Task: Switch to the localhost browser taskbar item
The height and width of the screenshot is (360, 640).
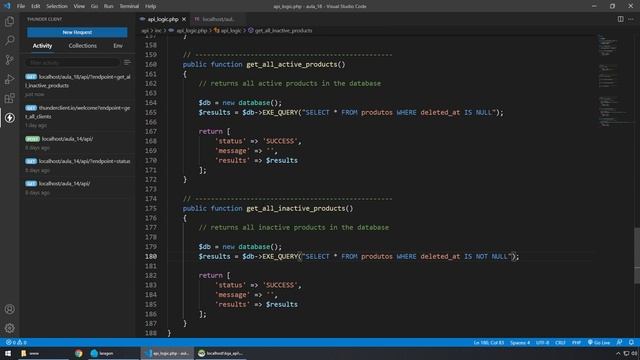Action: click(221, 353)
